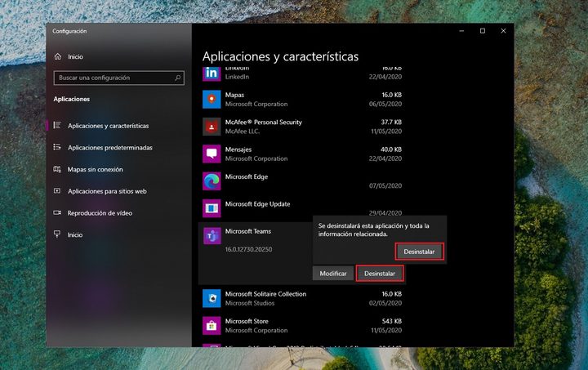Click the McAfee Personal Security icon

(x=212, y=127)
